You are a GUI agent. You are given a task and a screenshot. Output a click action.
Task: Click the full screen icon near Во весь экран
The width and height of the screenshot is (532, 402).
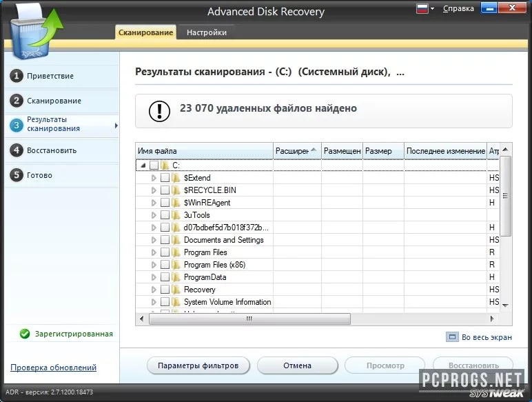click(x=452, y=337)
